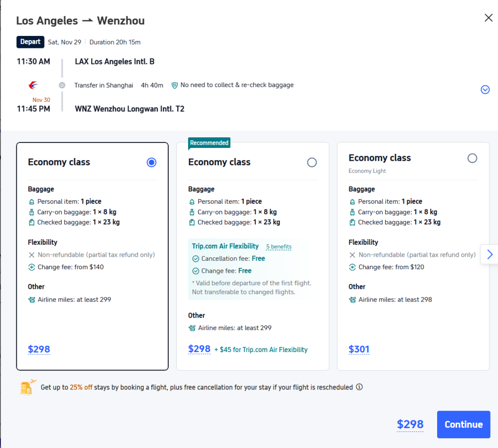498x448 pixels.
Task: Select the Economy Light fare radio button
Action: tap(472, 158)
